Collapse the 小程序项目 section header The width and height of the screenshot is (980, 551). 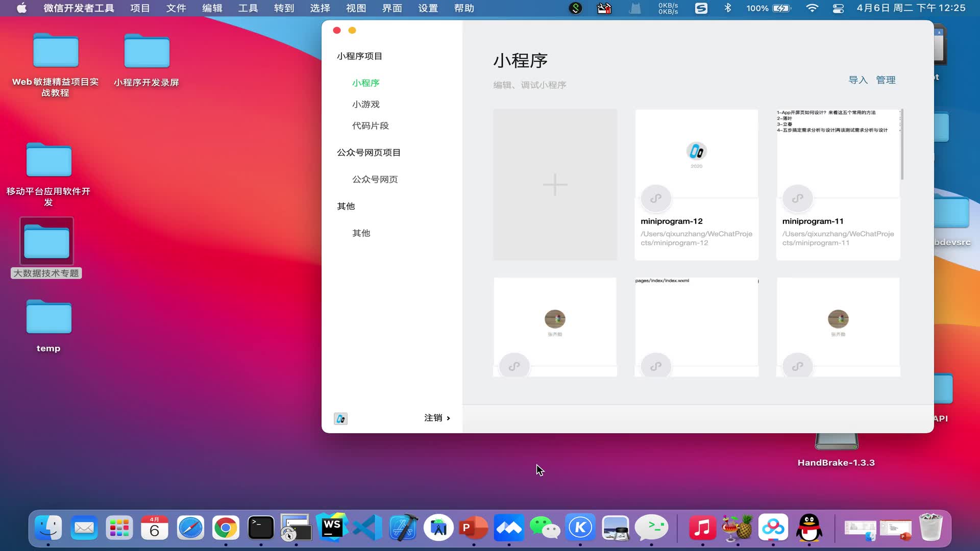pyautogui.click(x=359, y=56)
